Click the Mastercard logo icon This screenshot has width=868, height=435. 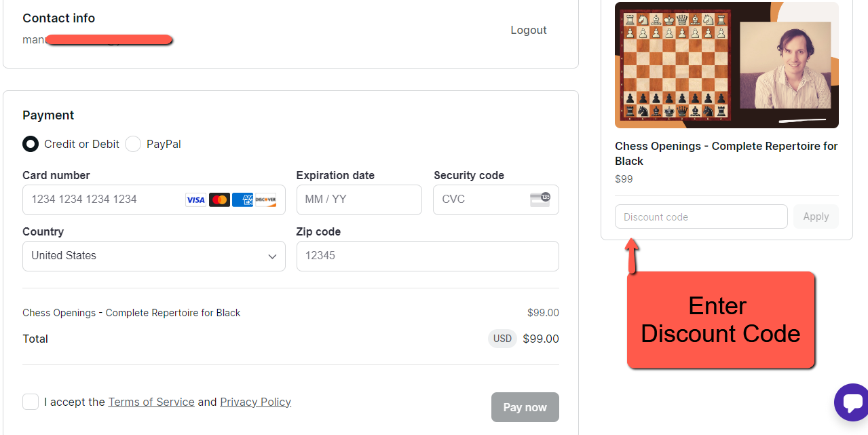click(219, 200)
